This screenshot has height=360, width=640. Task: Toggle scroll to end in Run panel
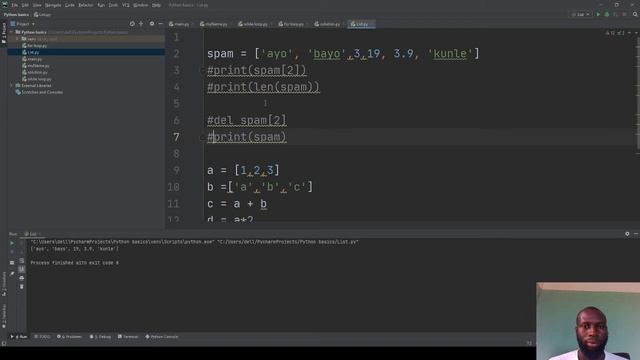(x=22, y=269)
